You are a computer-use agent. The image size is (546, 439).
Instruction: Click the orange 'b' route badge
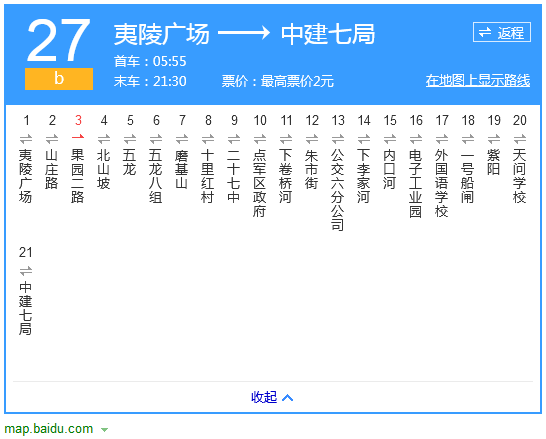coord(59,79)
